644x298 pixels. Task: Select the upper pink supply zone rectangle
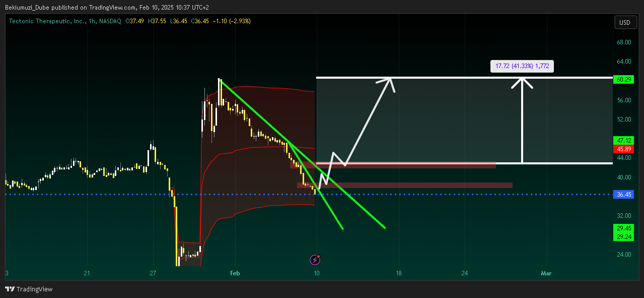point(393,165)
